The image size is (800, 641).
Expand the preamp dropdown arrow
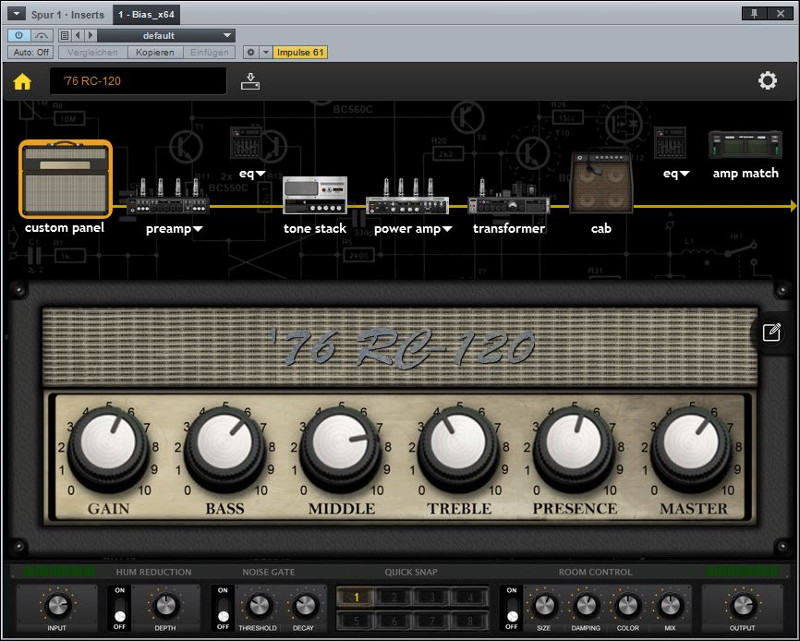198,229
